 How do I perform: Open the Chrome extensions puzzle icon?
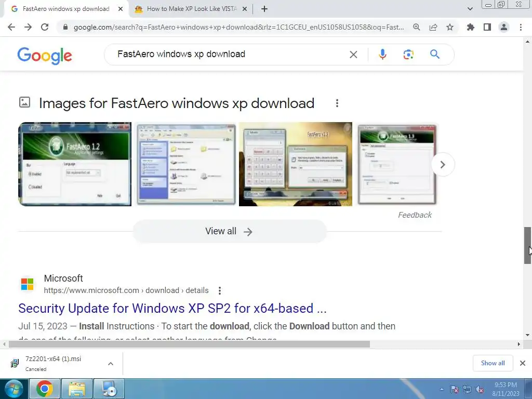point(471,27)
